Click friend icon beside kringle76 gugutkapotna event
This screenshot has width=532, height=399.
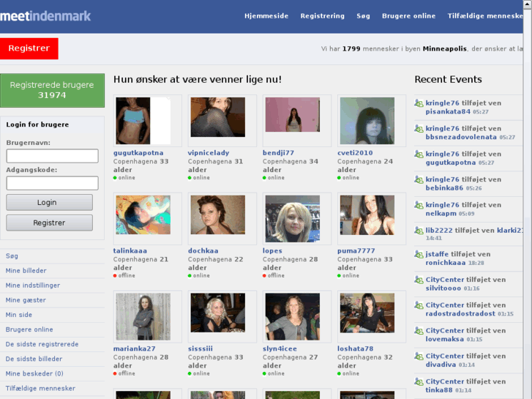pyautogui.click(x=419, y=154)
